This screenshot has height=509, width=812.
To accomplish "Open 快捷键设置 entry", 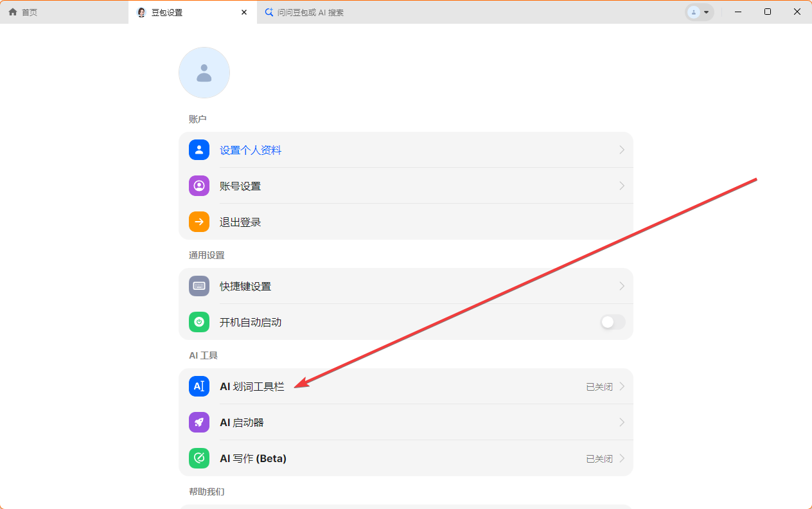I will point(406,286).
